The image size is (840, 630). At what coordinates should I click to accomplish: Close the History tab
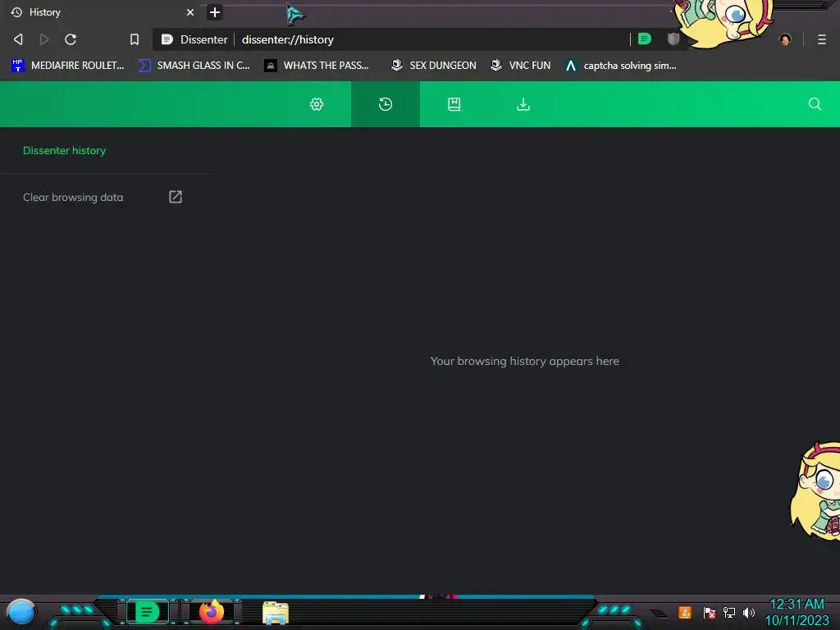point(190,12)
